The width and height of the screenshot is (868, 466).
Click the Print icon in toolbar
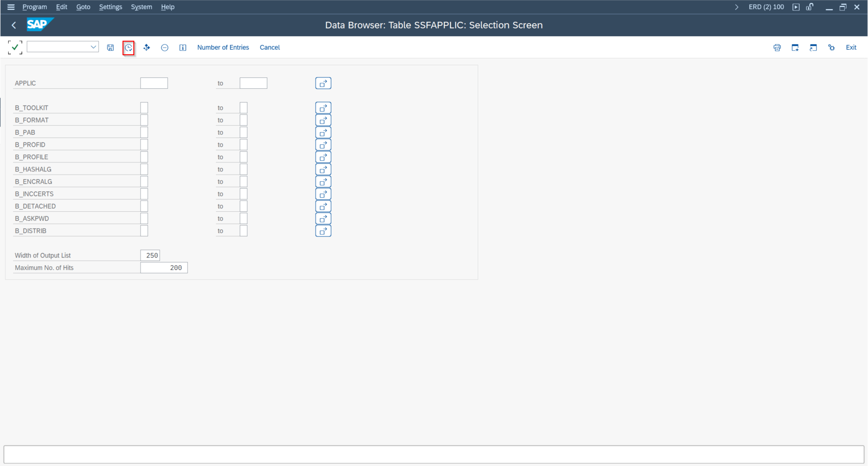(777, 48)
